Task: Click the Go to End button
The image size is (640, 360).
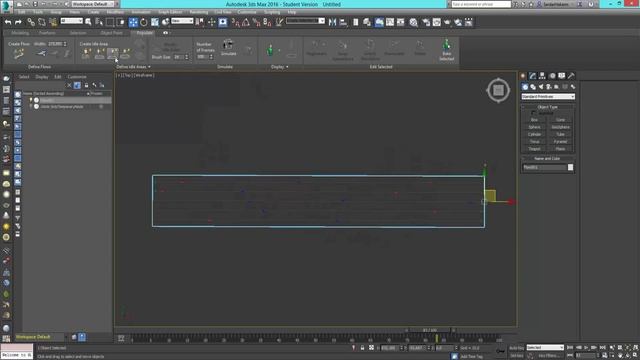Action: click(602, 348)
